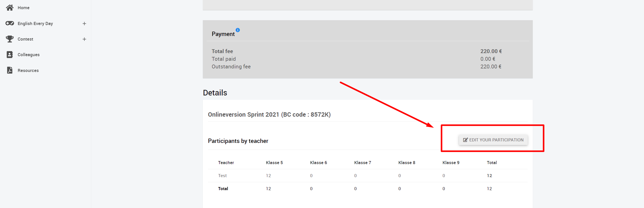Screen dimensions: 644x208
Task: Click the Colleagues contact book icon
Action: tap(10, 55)
